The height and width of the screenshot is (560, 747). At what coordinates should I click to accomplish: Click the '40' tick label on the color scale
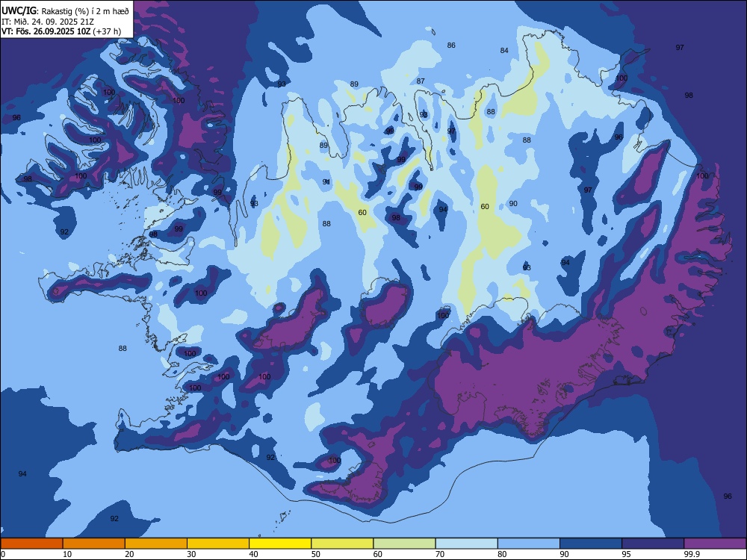253,554
